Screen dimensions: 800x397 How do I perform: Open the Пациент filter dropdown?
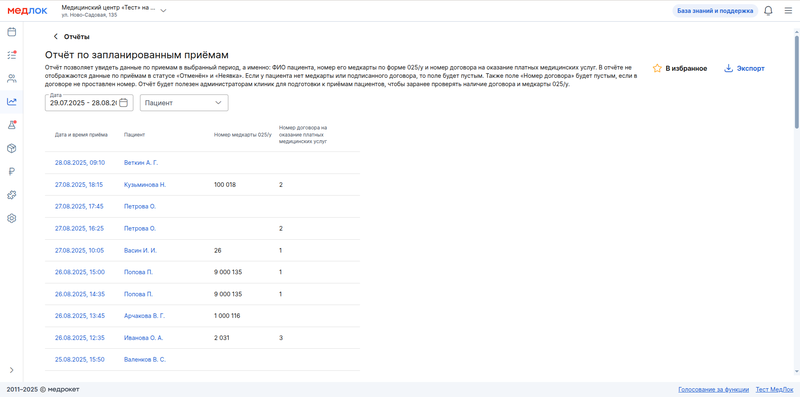[184, 103]
